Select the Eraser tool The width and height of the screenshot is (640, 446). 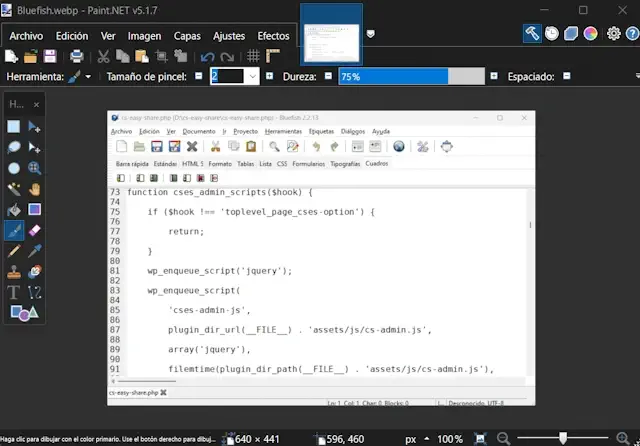click(34, 231)
